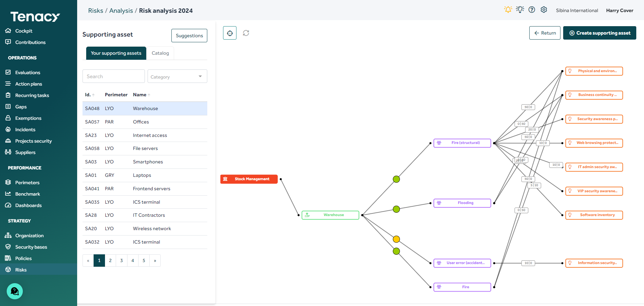The image size is (644, 306).
Task: Open the settings gear icon
Action: click(544, 10)
